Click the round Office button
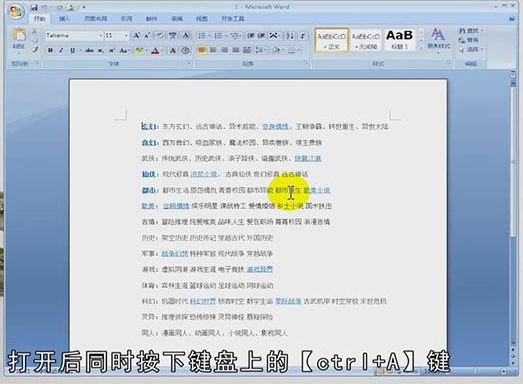 (16, 12)
